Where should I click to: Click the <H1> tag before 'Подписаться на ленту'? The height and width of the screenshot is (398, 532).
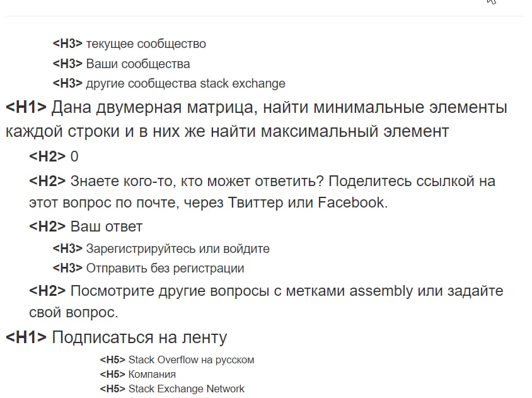coord(26,337)
